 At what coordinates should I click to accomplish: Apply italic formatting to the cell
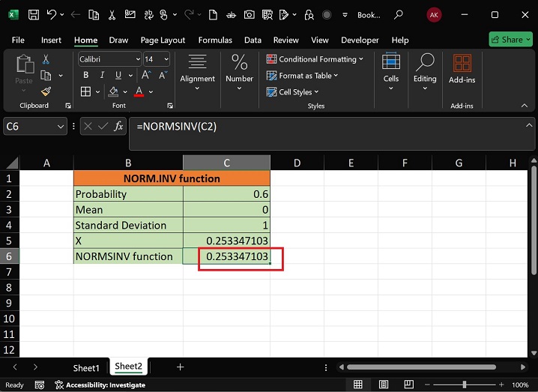click(102, 75)
